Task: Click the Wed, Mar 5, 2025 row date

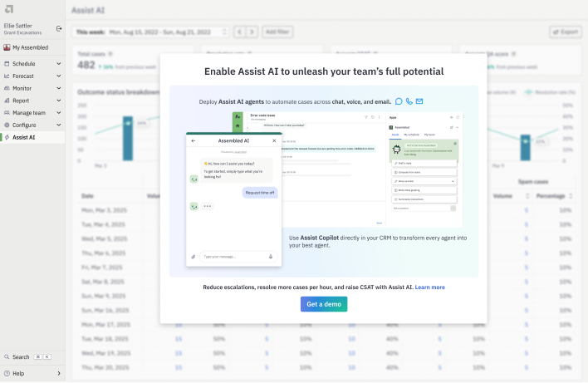Action: click(105, 239)
